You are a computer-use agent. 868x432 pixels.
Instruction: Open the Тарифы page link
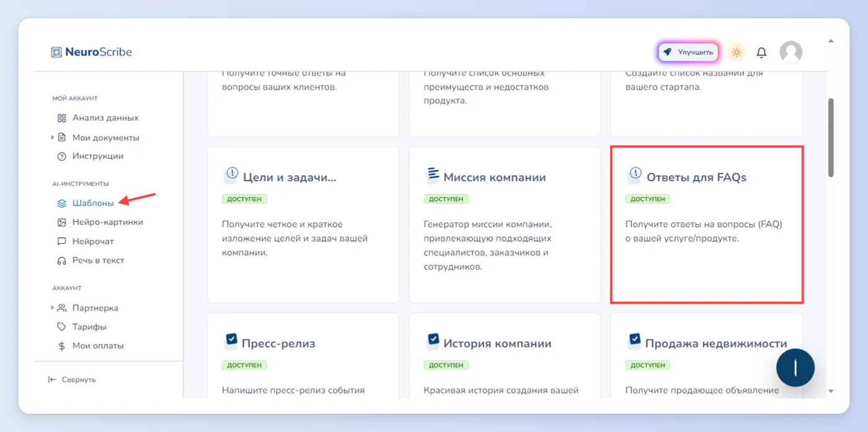click(x=89, y=327)
